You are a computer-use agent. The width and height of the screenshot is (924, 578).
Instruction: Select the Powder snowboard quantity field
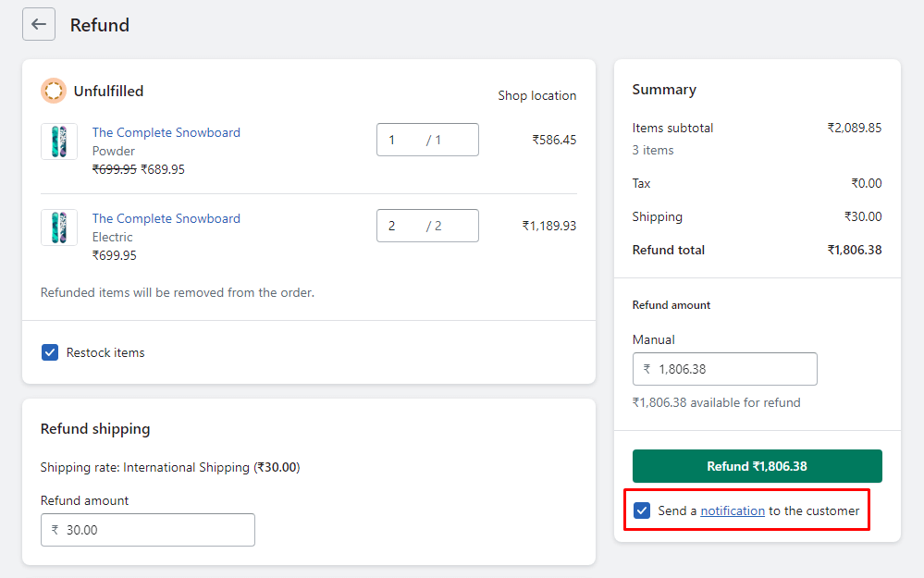tap(427, 139)
